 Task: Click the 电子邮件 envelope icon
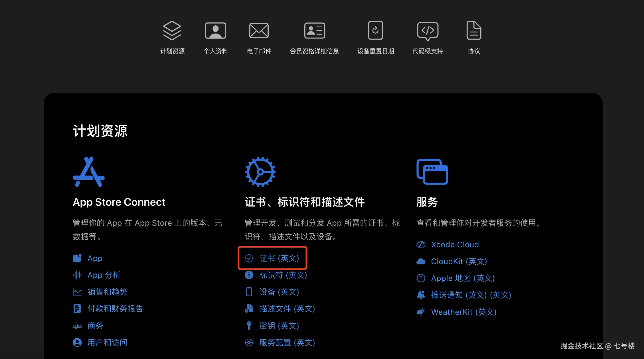tap(259, 30)
